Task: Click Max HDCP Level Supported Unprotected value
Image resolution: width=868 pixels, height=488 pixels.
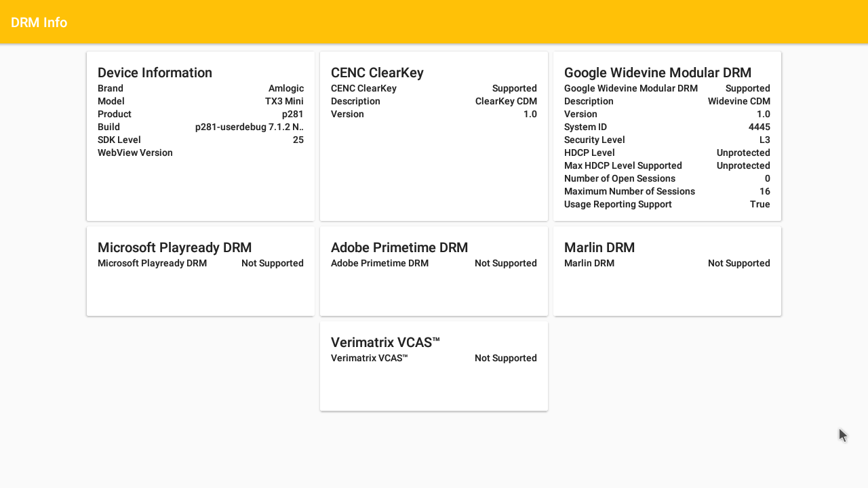Action: point(743,165)
